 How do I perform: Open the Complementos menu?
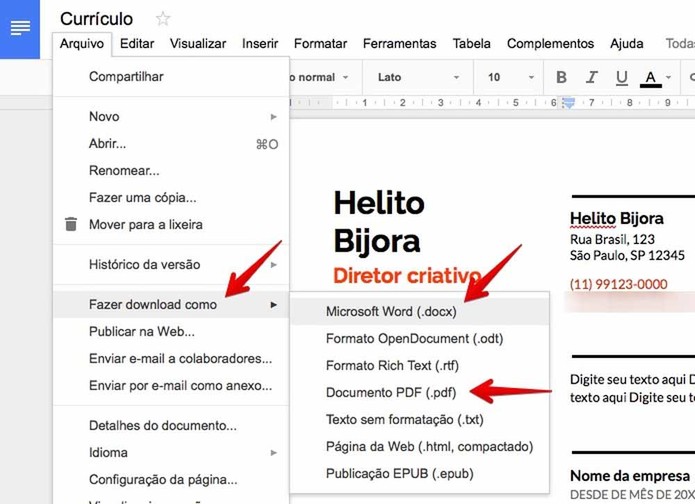(551, 43)
